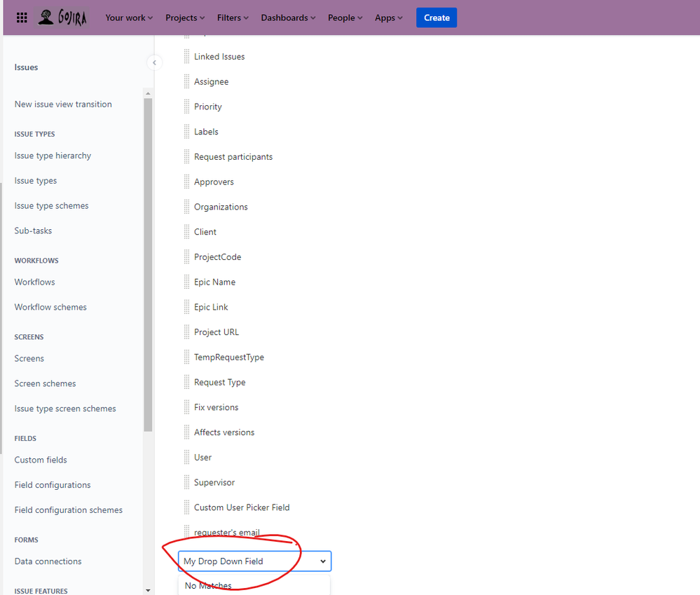Image resolution: width=700 pixels, height=595 pixels.
Task: Go to Sub-tasks settings
Action: point(33,231)
